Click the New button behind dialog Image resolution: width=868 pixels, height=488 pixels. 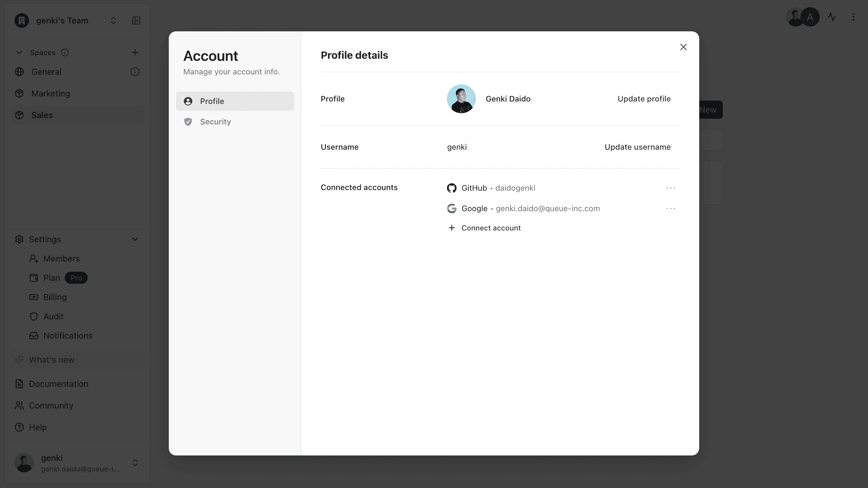point(710,110)
